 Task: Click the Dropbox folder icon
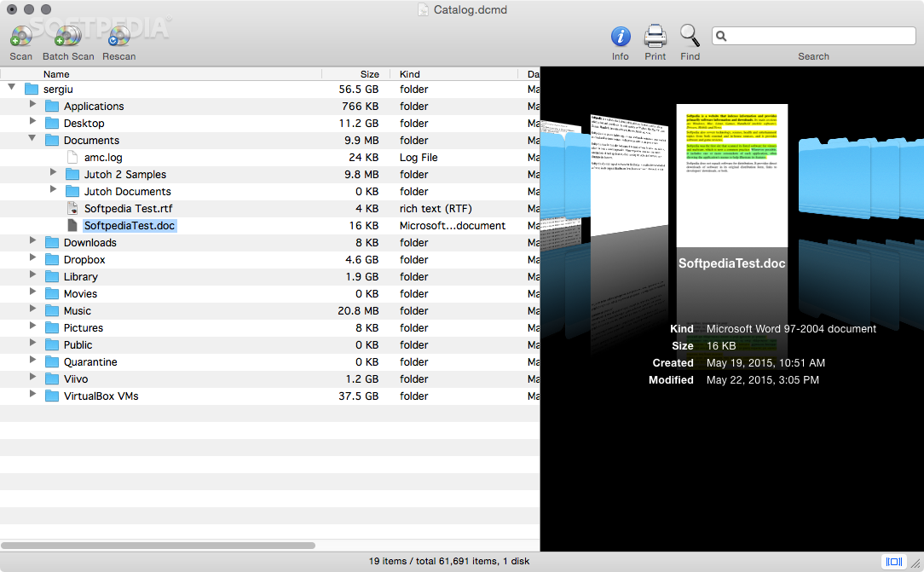(52, 260)
